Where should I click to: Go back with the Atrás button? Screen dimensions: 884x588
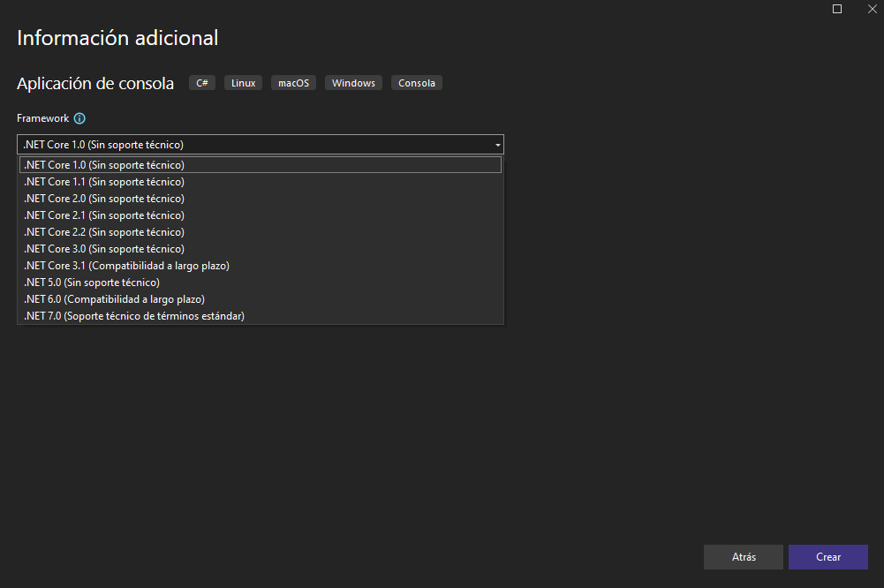pyautogui.click(x=744, y=557)
